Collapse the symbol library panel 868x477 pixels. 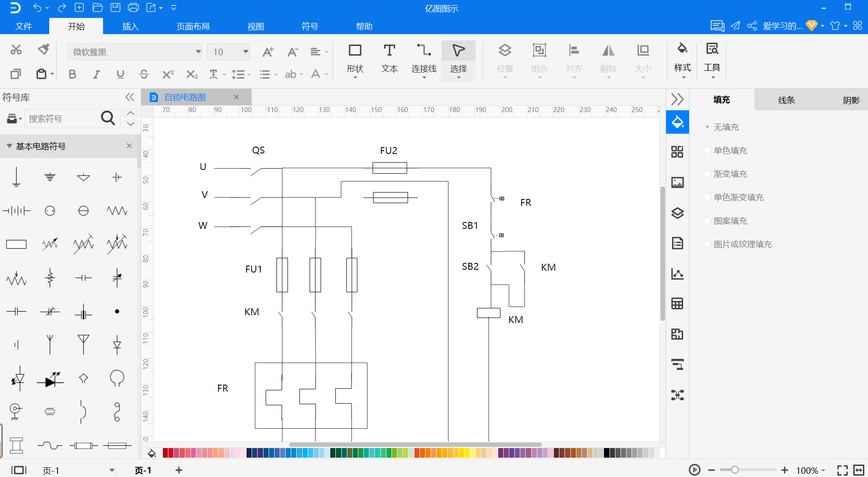tap(130, 97)
